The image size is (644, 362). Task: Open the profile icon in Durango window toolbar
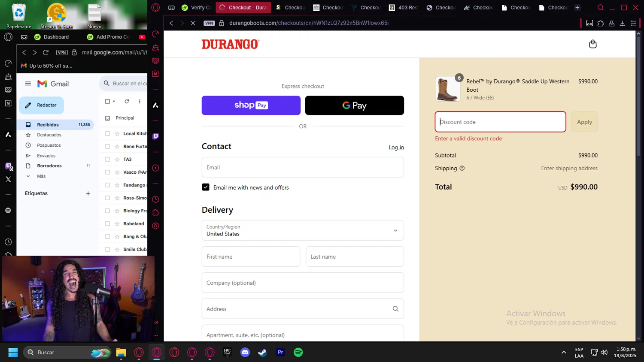click(x=611, y=23)
